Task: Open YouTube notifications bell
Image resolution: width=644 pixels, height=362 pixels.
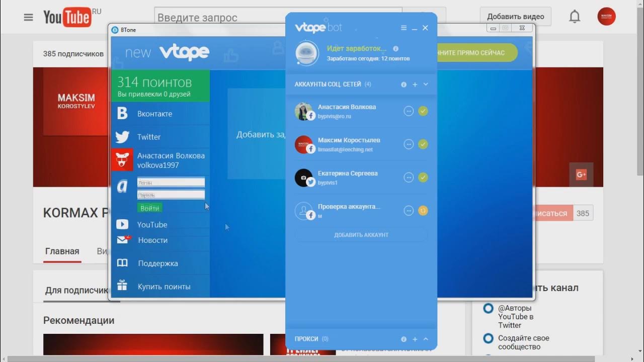Action: coord(574,17)
